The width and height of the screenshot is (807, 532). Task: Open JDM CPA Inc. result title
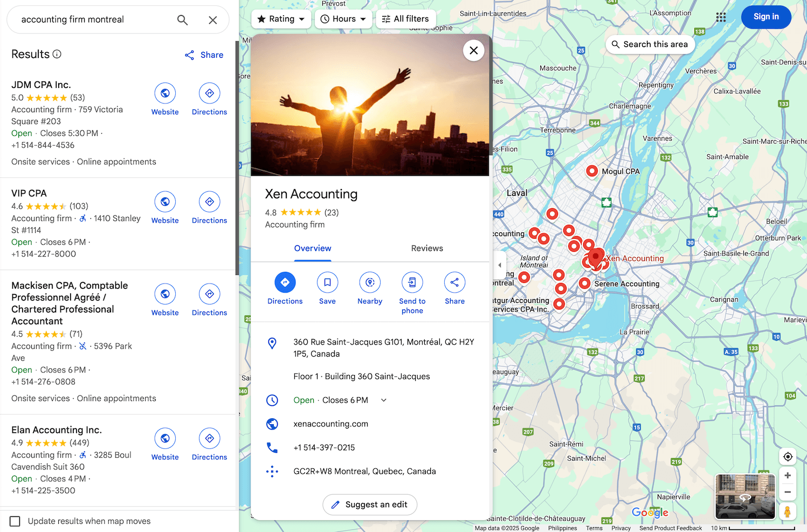(41, 85)
